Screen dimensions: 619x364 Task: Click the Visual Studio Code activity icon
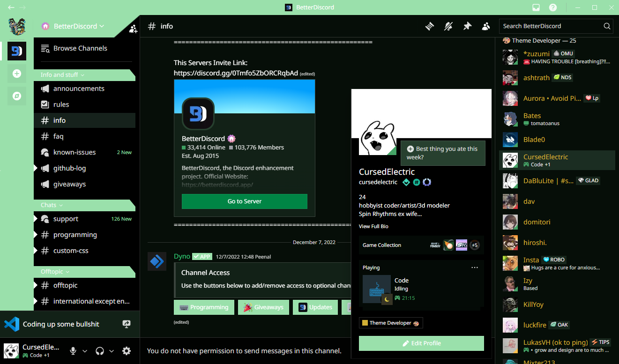pos(12,324)
